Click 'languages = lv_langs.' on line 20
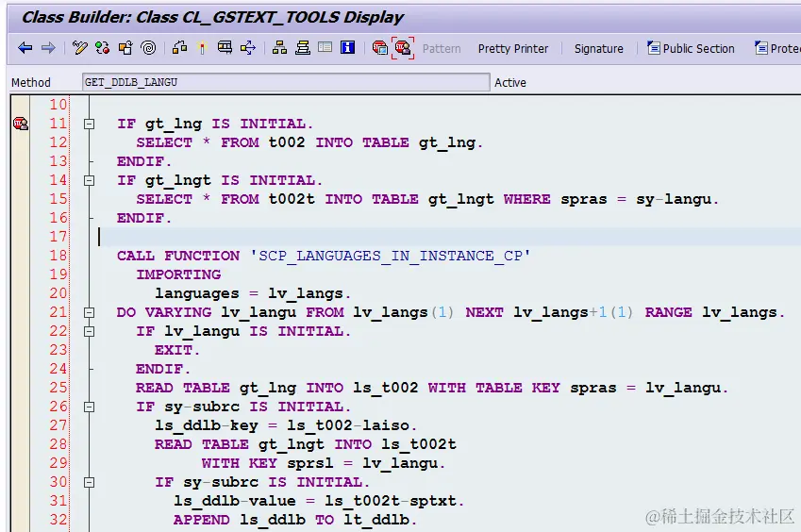801x532 pixels. point(253,293)
